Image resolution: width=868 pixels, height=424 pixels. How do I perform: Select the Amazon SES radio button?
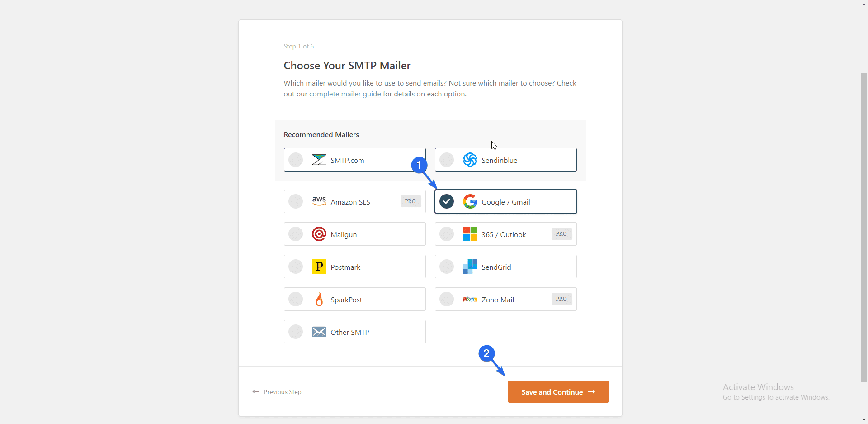coord(296,201)
